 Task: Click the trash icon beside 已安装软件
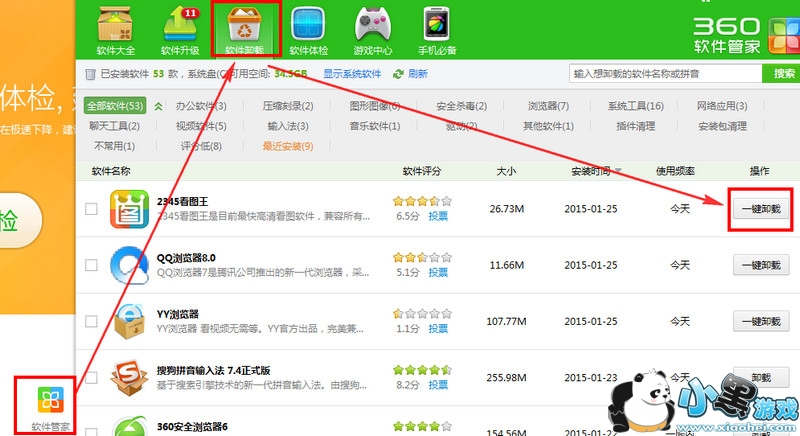tap(90, 74)
